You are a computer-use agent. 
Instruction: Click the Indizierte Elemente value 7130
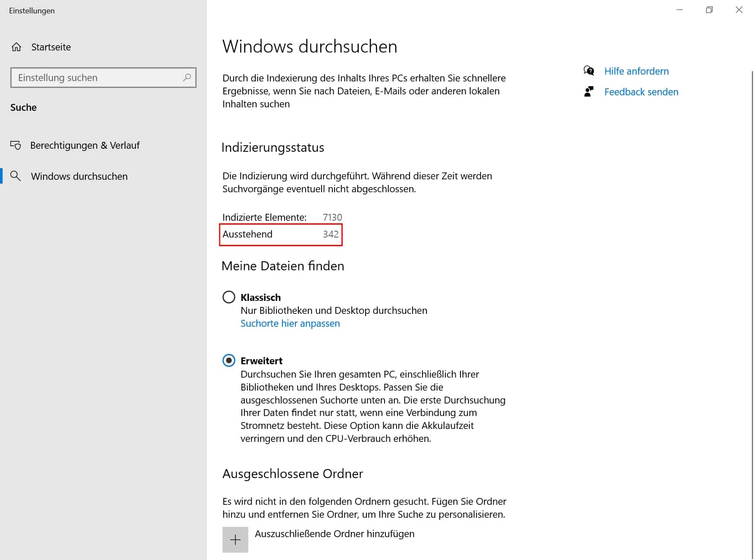(x=332, y=217)
